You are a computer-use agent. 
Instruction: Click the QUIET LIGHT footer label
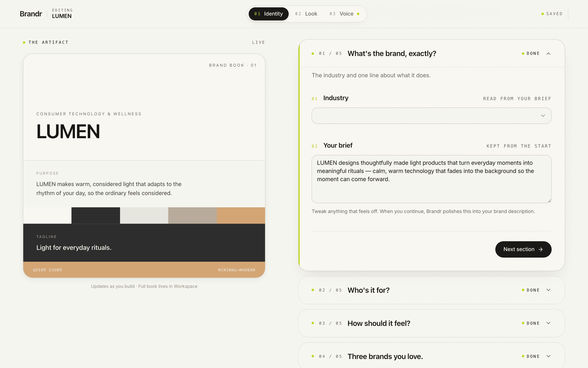coord(48,270)
